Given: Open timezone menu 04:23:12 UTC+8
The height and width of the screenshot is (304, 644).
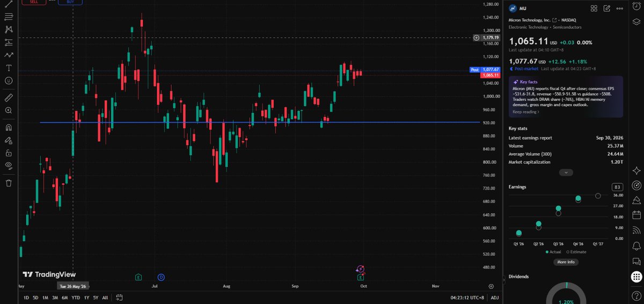Looking at the screenshot, I should 467,298.
